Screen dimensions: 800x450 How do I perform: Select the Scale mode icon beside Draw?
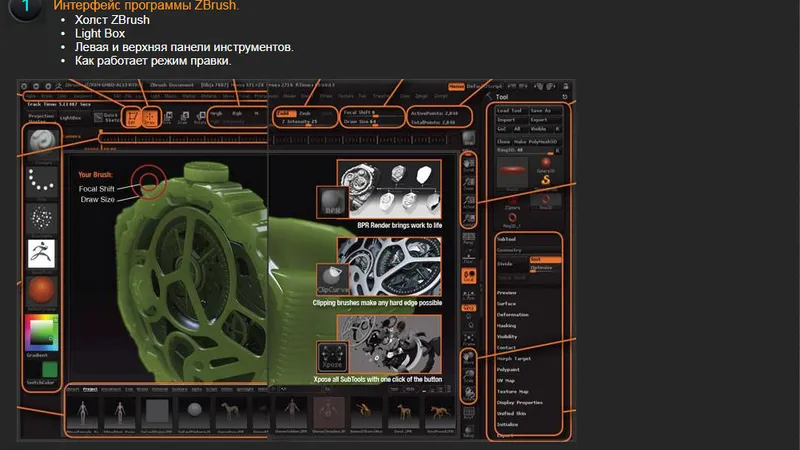[184, 118]
